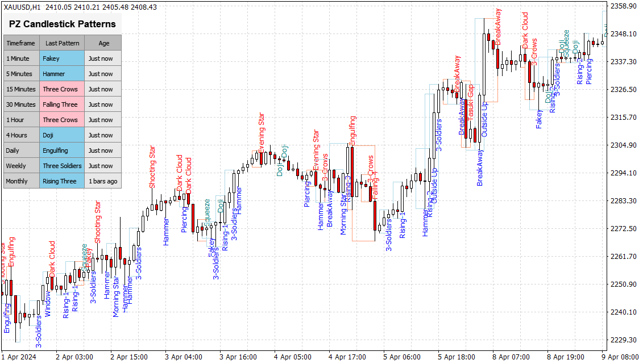Click the blue 'Window' pattern label
Image resolution: width=643 pixels, height=364 pixels.
(48, 304)
